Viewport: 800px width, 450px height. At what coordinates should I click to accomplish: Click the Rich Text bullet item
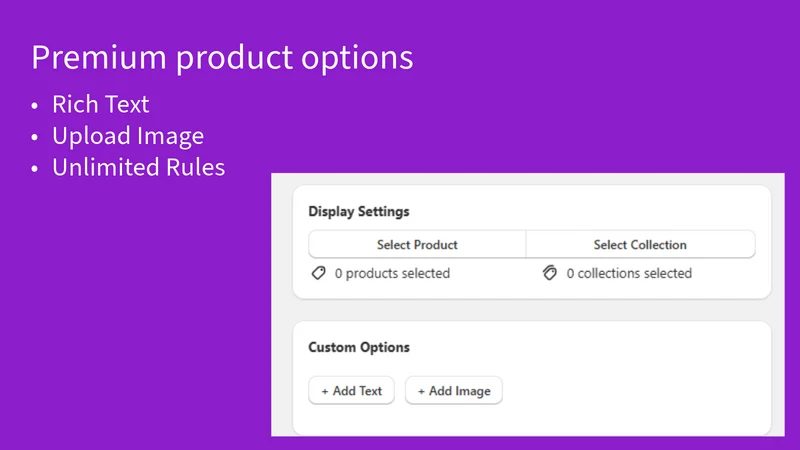(101, 104)
